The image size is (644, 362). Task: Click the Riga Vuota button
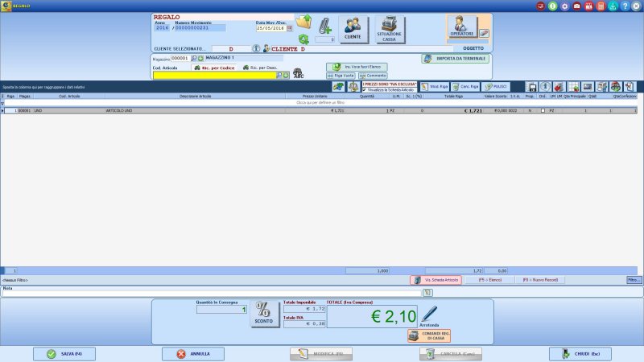click(x=341, y=76)
